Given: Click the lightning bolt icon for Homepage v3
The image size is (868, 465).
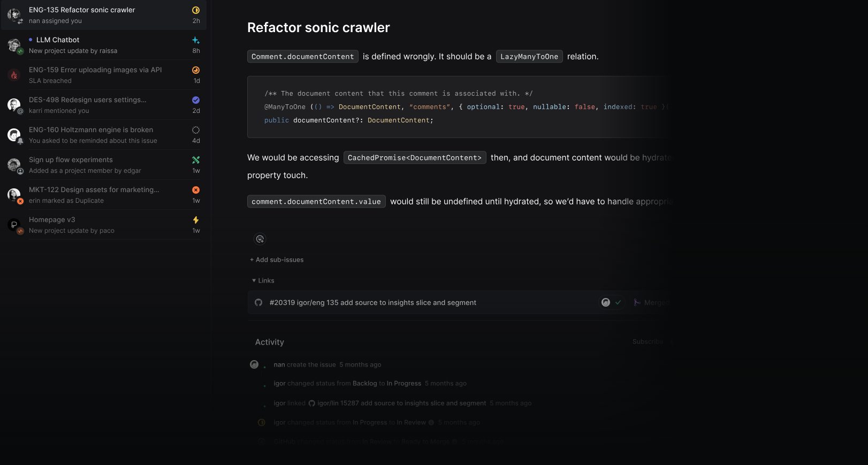Looking at the screenshot, I should [196, 220].
